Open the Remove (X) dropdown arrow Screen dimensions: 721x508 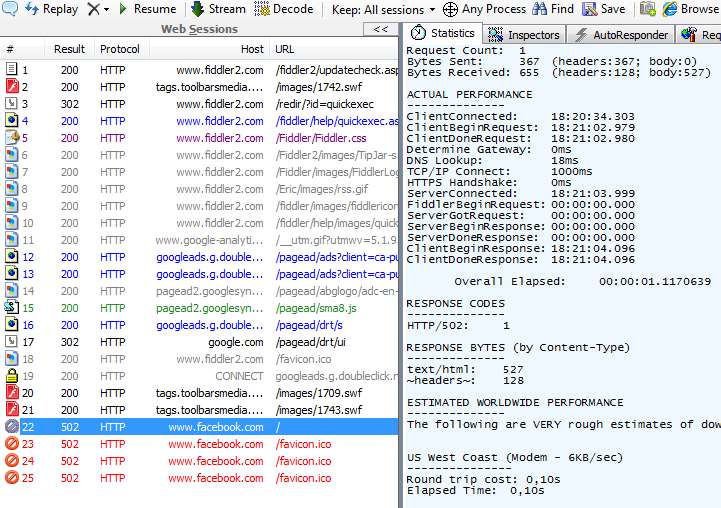click(x=107, y=9)
